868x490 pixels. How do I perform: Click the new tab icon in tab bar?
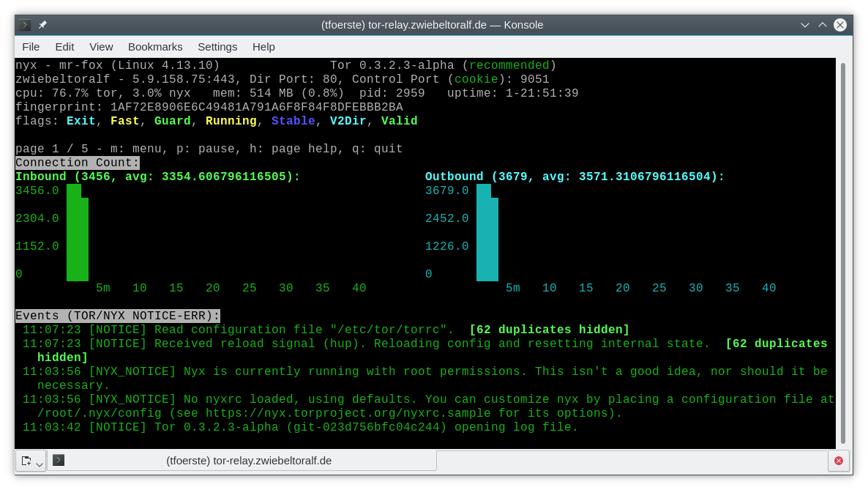[26, 461]
